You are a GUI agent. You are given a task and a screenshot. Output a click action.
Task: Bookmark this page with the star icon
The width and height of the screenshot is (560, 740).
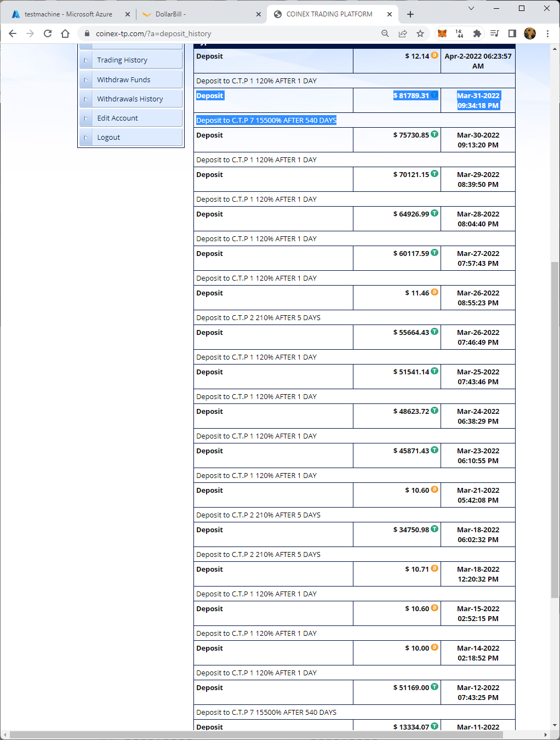420,33
